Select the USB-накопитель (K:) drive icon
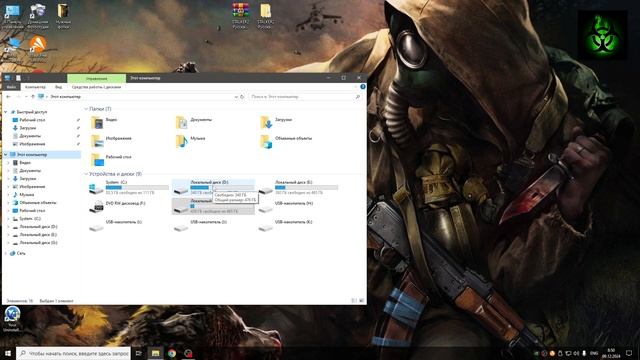The image size is (640, 360). point(265,227)
